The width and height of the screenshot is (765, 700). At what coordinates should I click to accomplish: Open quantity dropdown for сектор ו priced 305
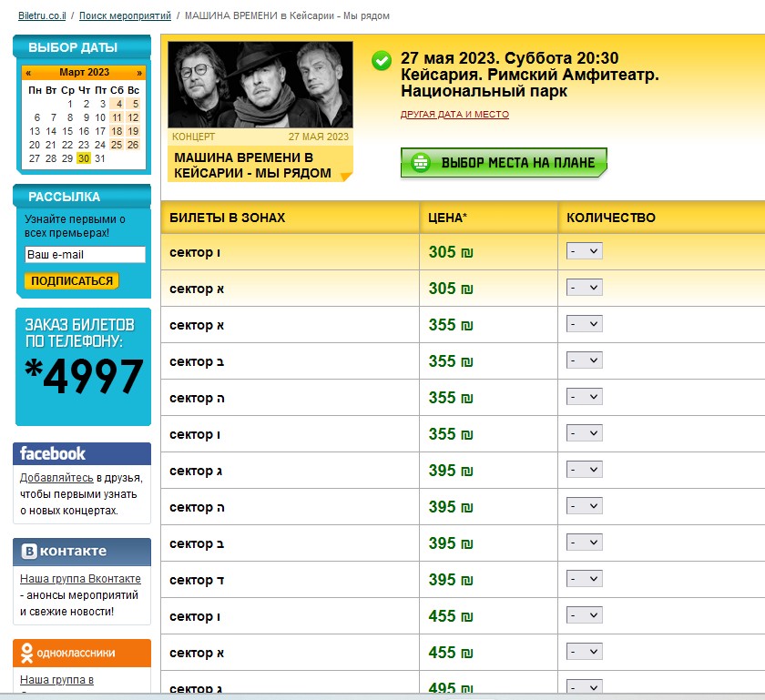[584, 251]
